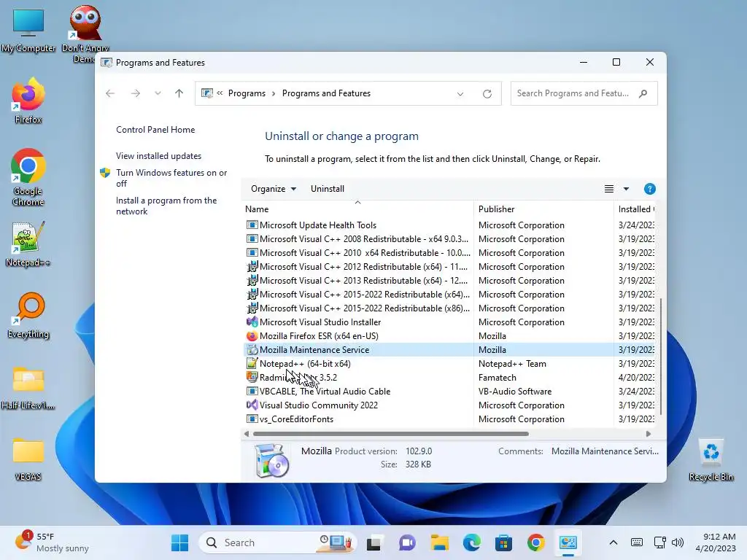Image resolution: width=747 pixels, height=560 pixels.
Task: Open the help question mark icon
Action: [x=649, y=189]
